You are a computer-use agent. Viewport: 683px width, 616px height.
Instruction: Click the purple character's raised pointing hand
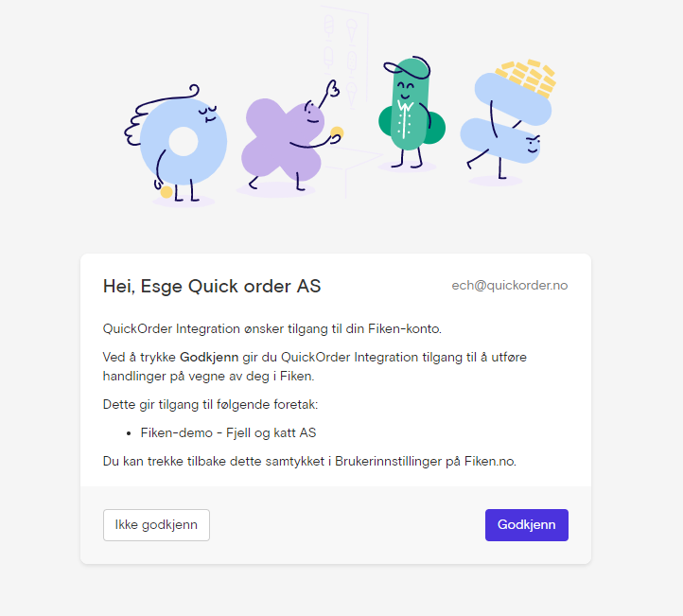[x=333, y=88]
